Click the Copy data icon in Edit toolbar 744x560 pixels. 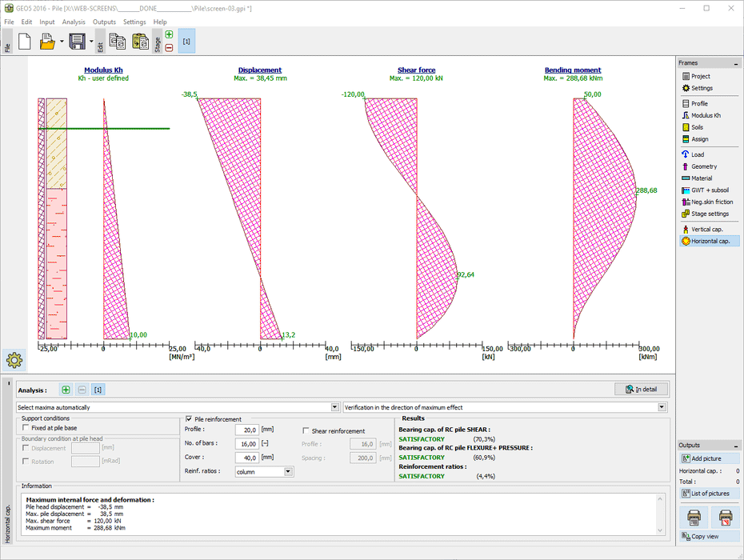pyautogui.click(x=117, y=42)
